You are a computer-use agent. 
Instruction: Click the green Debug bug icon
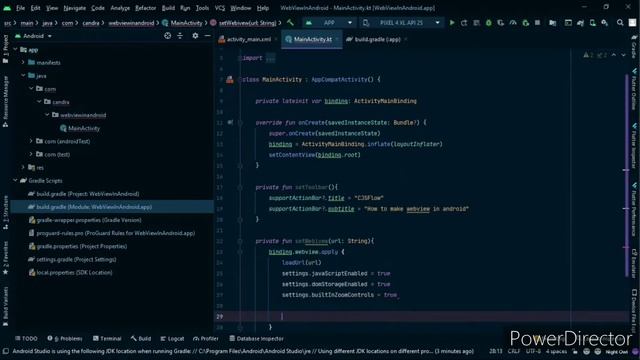coord(489,23)
